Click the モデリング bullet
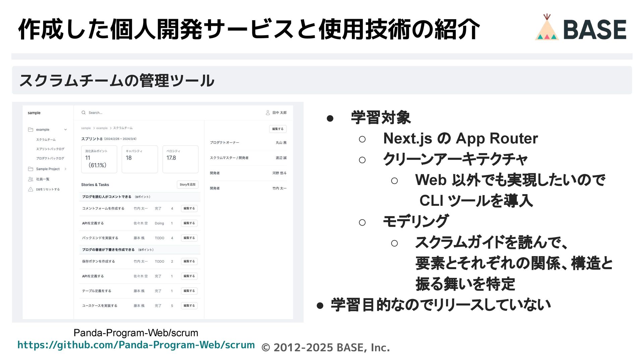The image size is (644, 362). (x=416, y=222)
